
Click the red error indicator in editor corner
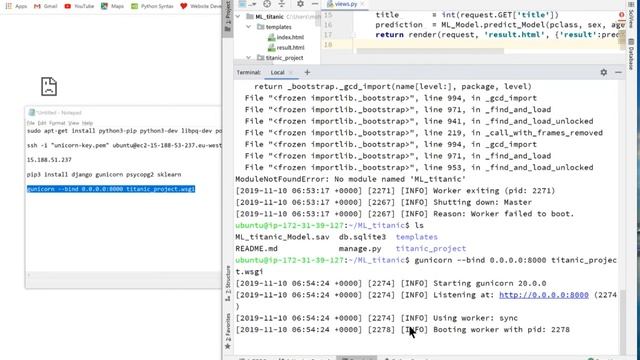(x=621, y=15)
